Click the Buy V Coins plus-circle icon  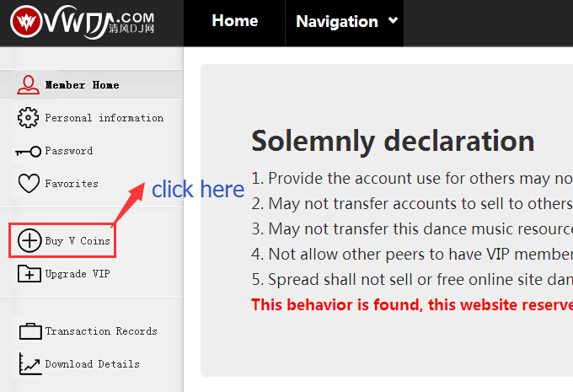[29, 240]
